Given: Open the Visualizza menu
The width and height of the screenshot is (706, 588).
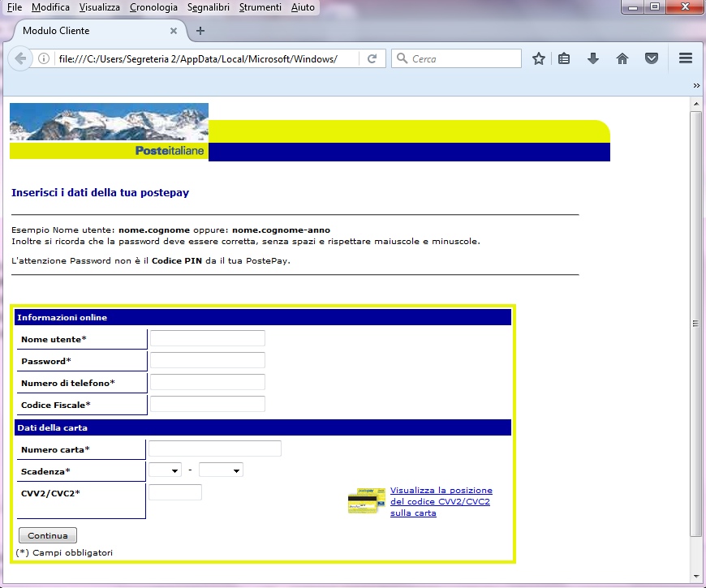Looking at the screenshot, I should [x=100, y=7].
